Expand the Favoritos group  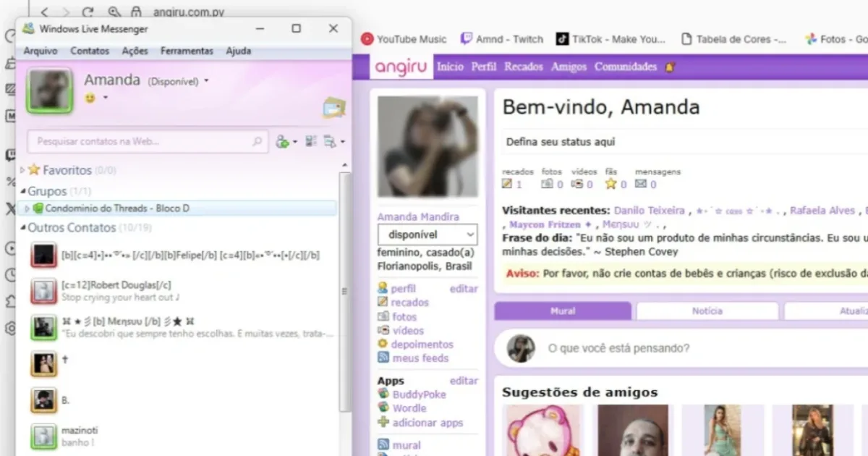click(x=23, y=170)
